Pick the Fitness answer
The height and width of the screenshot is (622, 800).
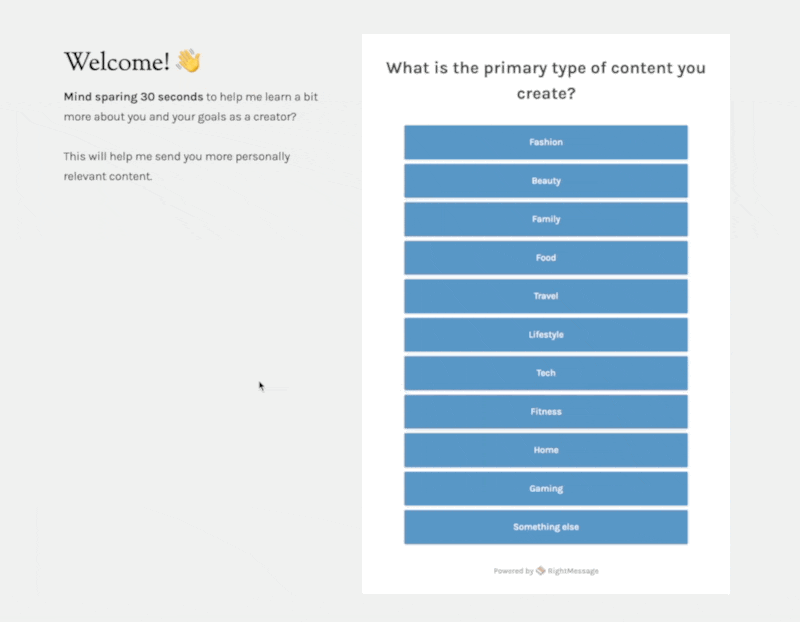click(x=545, y=412)
